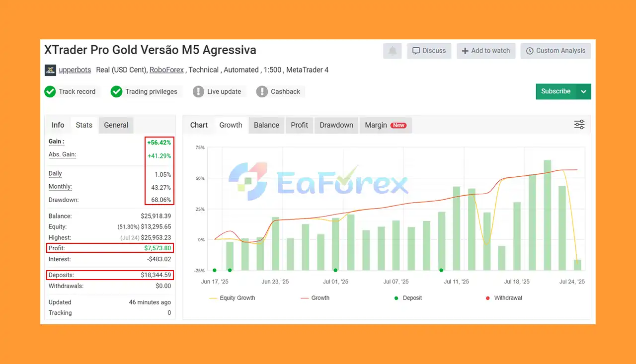636x364 pixels.
Task: Click the Interest value -$483.02
Action: tap(159, 259)
